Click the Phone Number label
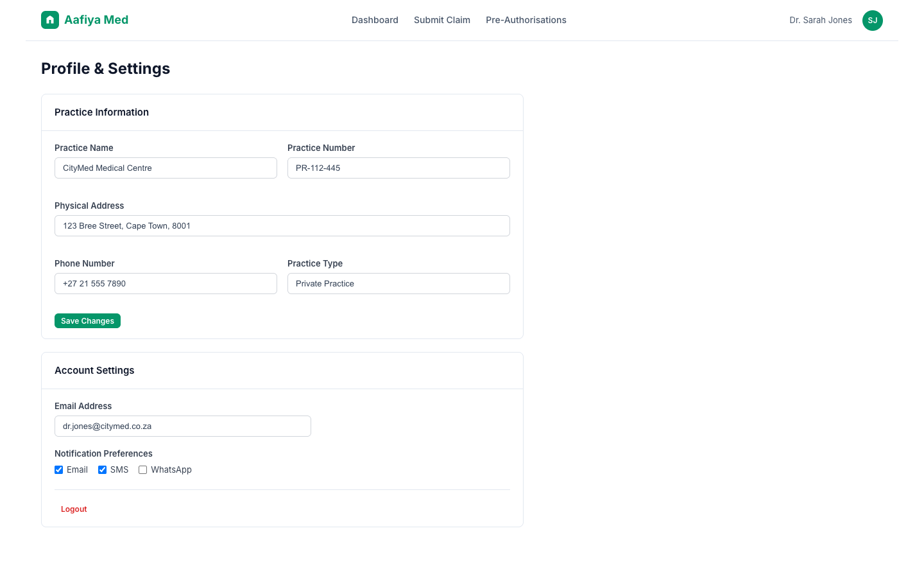The height and width of the screenshot is (578, 924). click(x=85, y=263)
